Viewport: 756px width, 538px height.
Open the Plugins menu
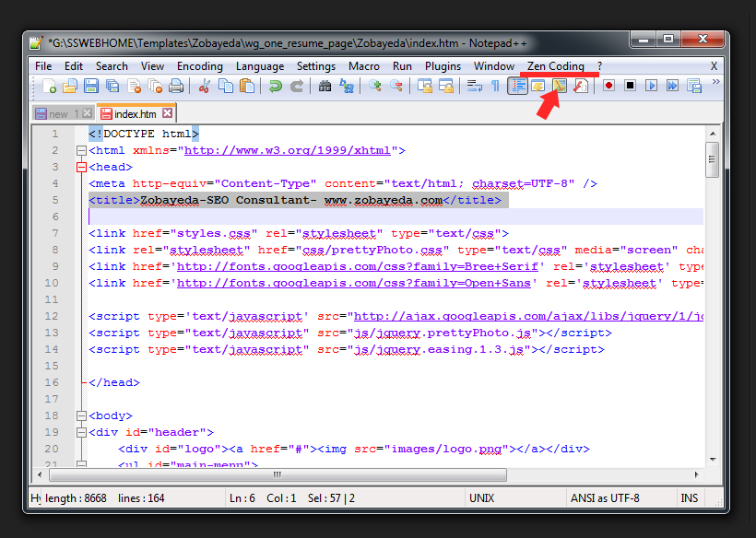click(443, 66)
